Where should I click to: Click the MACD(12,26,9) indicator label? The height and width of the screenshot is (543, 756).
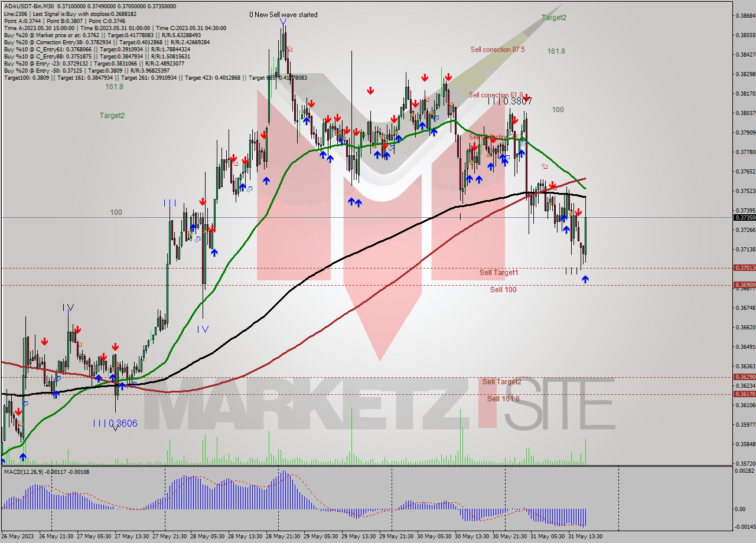[x=46, y=472]
